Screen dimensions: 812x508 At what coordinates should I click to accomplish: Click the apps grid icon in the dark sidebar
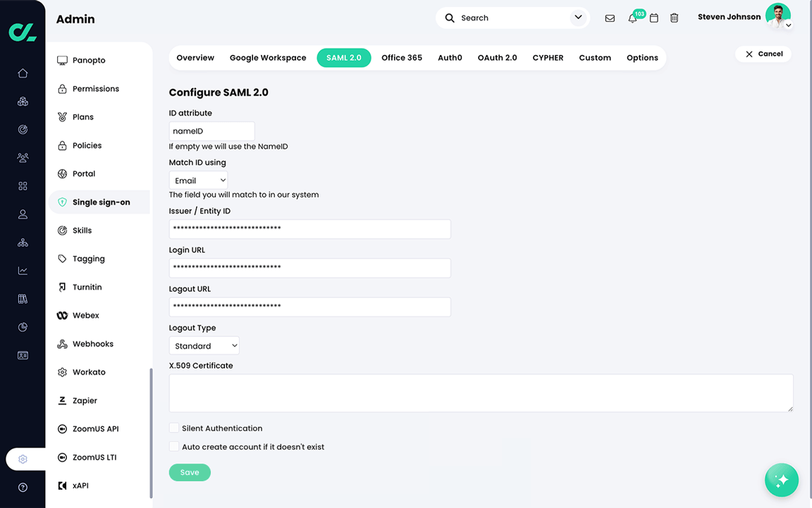(22, 186)
